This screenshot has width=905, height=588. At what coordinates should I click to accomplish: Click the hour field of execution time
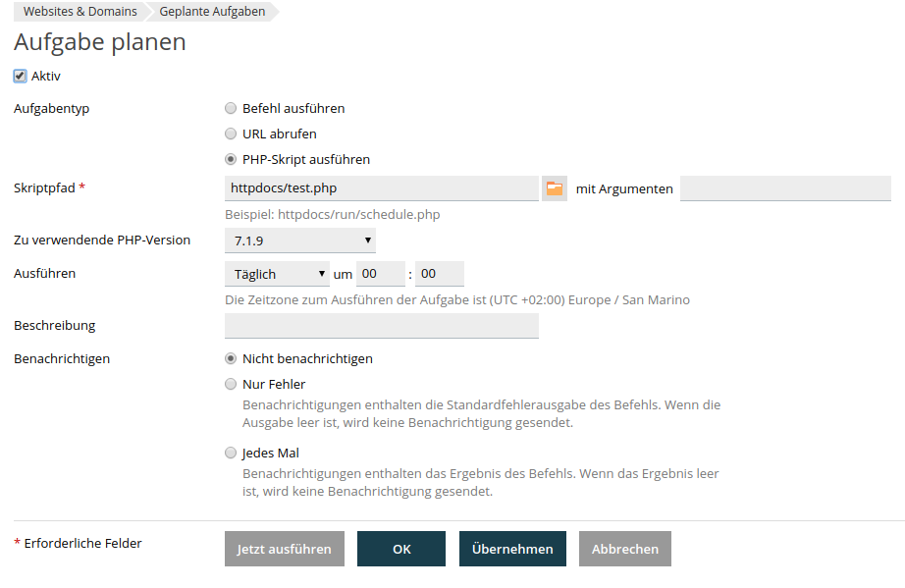point(381,274)
